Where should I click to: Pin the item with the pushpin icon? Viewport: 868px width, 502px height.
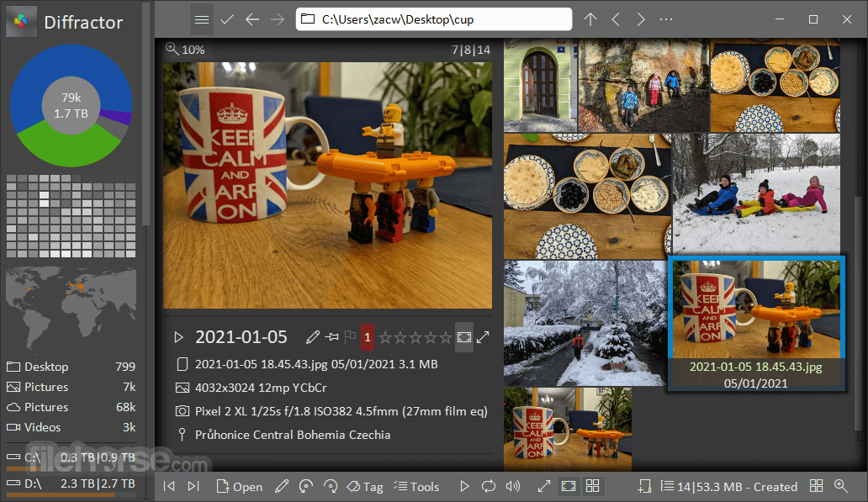point(332,336)
